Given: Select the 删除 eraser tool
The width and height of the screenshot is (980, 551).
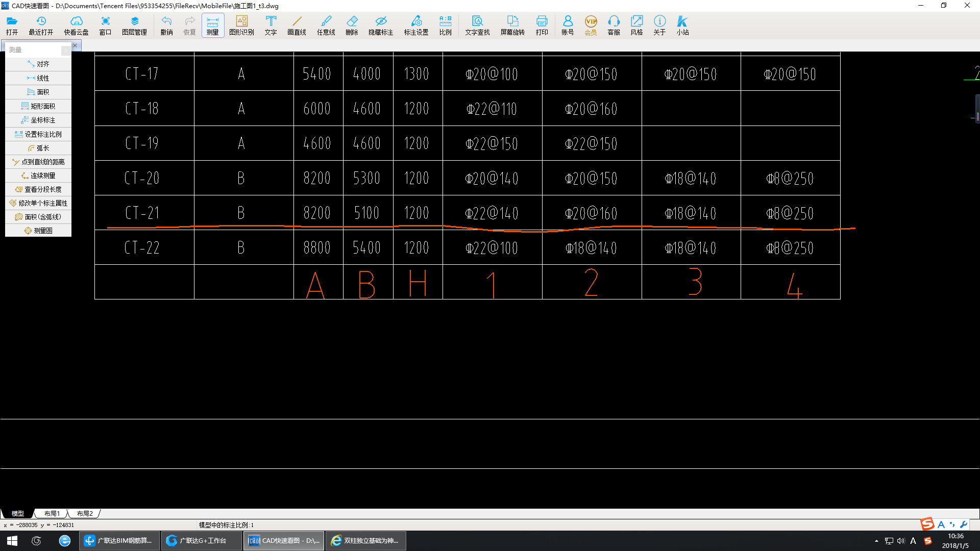Looking at the screenshot, I should (x=352, y=25).
